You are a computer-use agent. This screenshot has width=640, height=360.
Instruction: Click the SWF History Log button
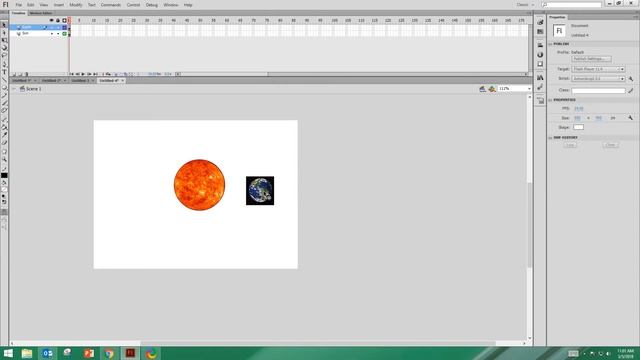570,145
